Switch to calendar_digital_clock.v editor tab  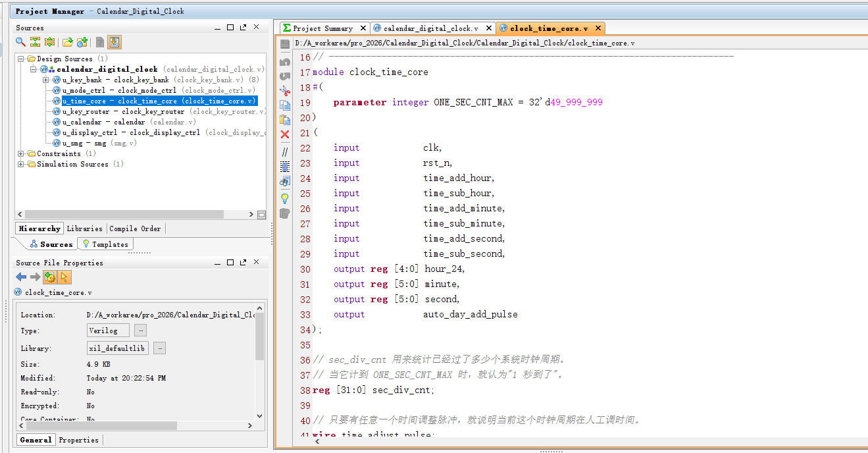tap(431, 28)
